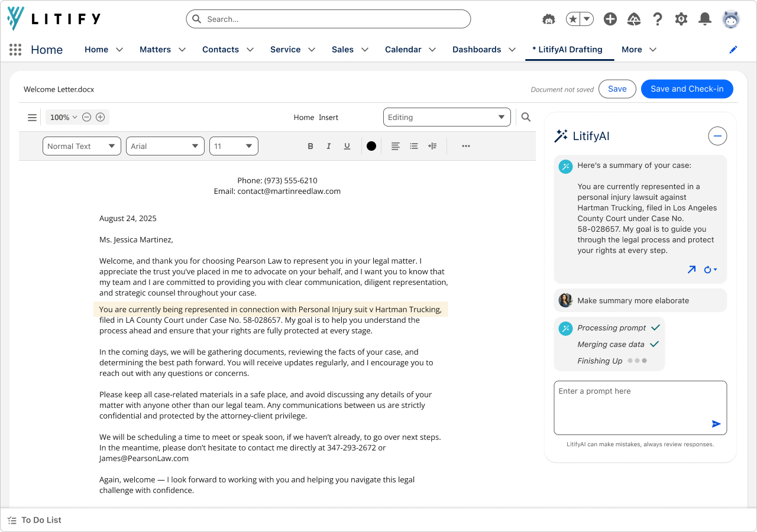757x532 pixels.
Task: Click the Finishing Up progress indicator
Action: pyautogui.click(x=612, y=361)
